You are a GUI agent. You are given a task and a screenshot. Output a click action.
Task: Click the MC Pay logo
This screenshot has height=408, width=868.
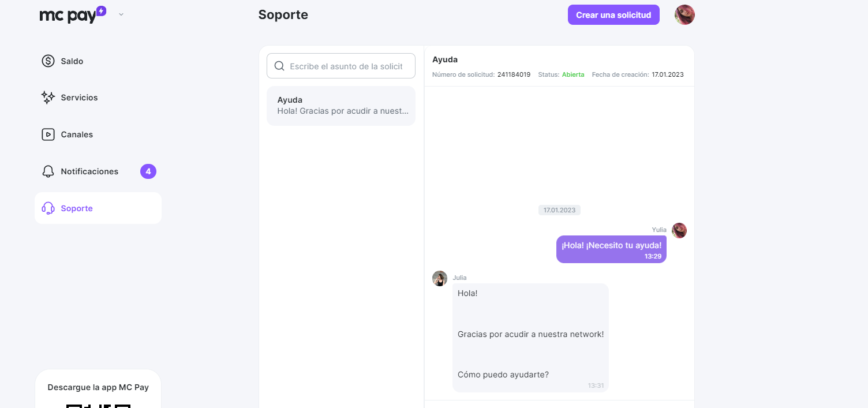pyautogui.click(x=73, y=14)
